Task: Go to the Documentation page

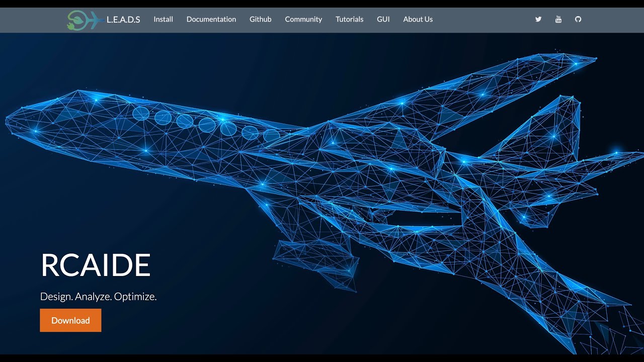Action: (211, 19)
